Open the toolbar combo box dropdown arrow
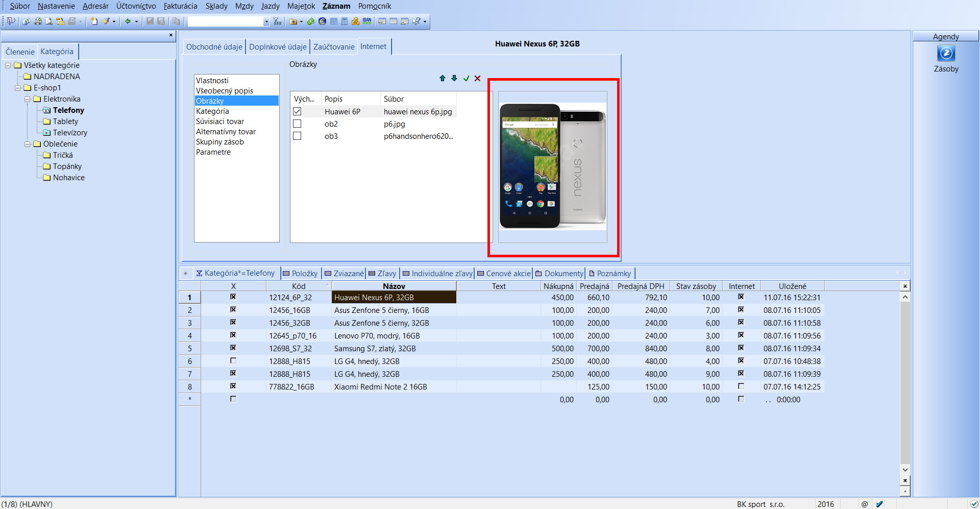Image resolution: width=980 pixels, height=509 pixels. [x=266, y=21]
